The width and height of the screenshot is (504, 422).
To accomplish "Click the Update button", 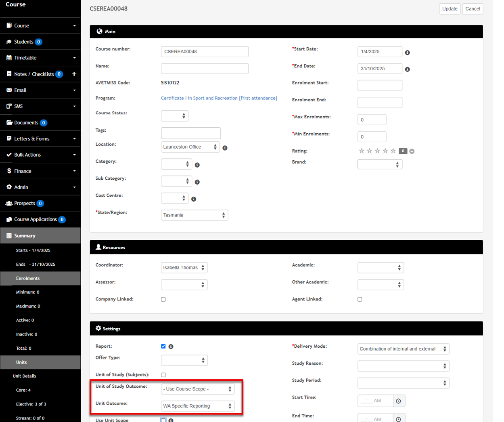I will pos(450,9).
